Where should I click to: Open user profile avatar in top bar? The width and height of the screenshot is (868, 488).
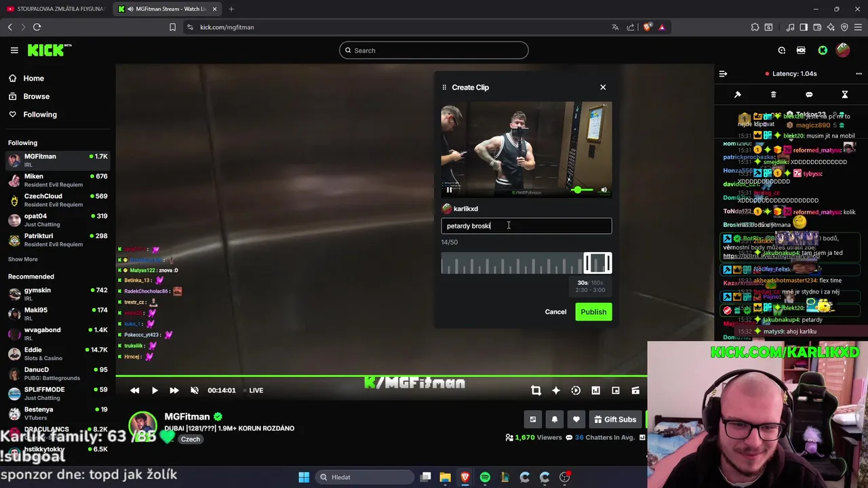(x=843, y=50)
